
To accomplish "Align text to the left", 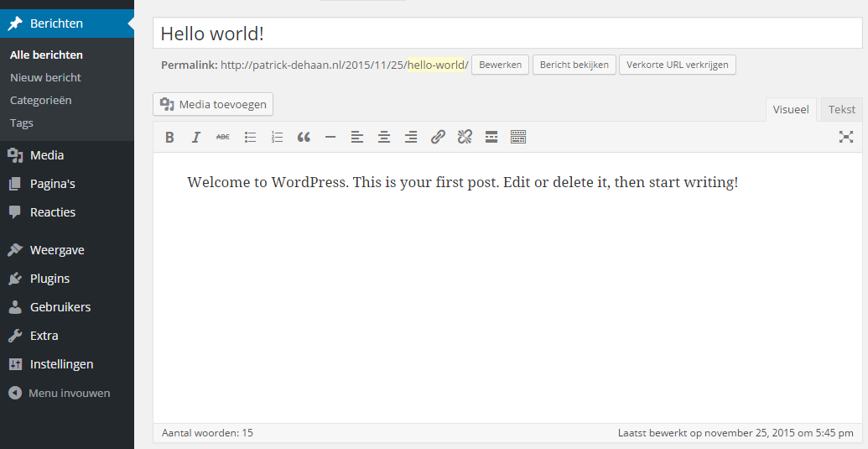I will [357, 138].
